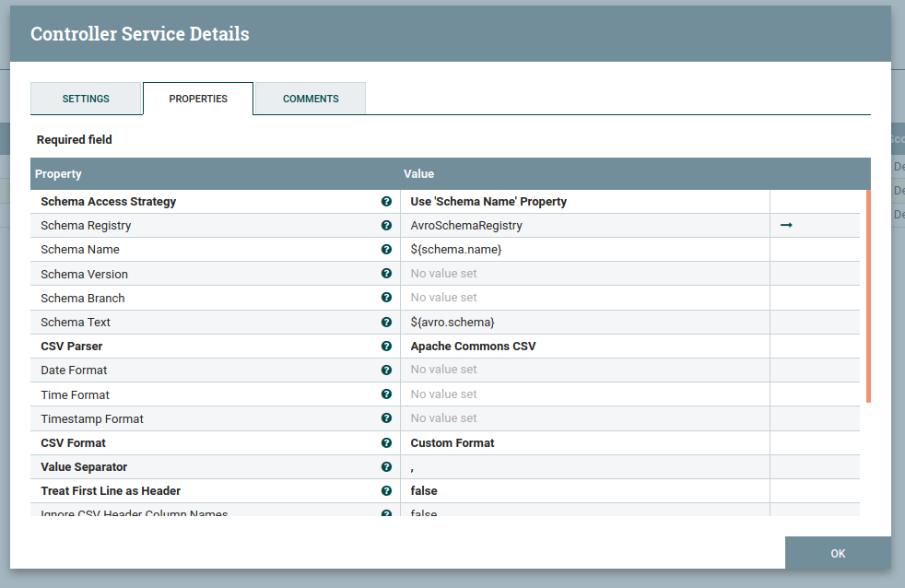The image size is (905, 588).
Task: Click help icon beside Schema Name
Action: [x=386, y=249]
